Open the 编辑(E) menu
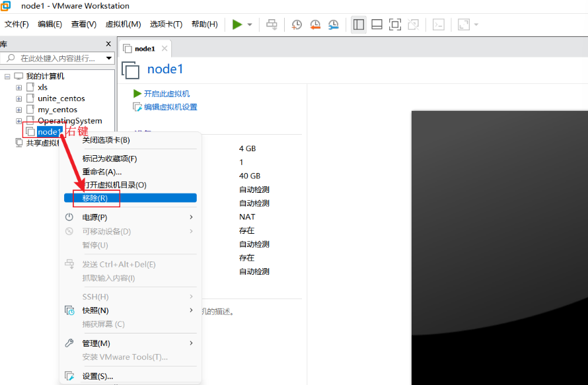 (50, 24)
